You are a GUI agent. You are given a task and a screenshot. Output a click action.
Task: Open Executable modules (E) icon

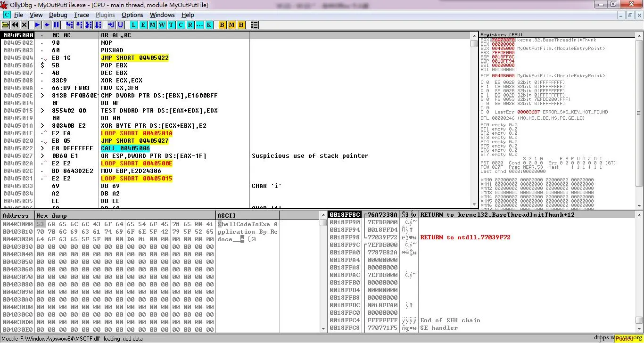[143, 25]
